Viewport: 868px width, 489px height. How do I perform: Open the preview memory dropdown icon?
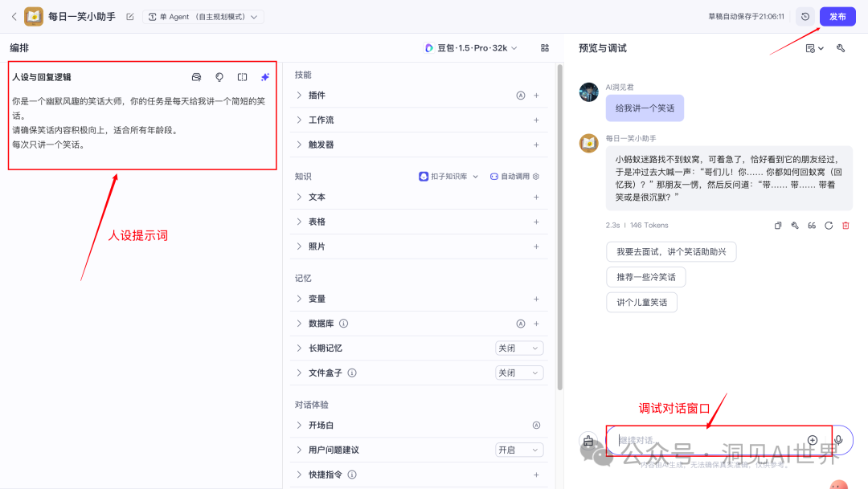pos(814,49)
